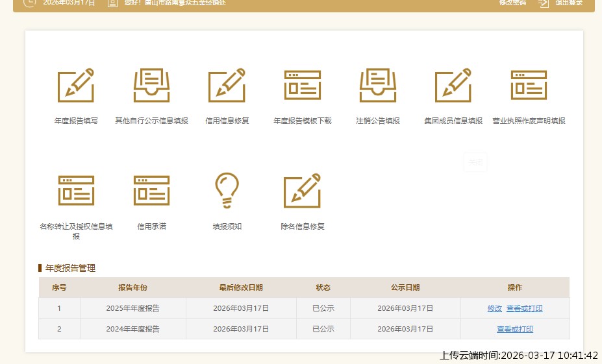This screenshot has height=364, width=602.
Task: Click the 报告年份 column header
Action: click(x=133, y=287)
